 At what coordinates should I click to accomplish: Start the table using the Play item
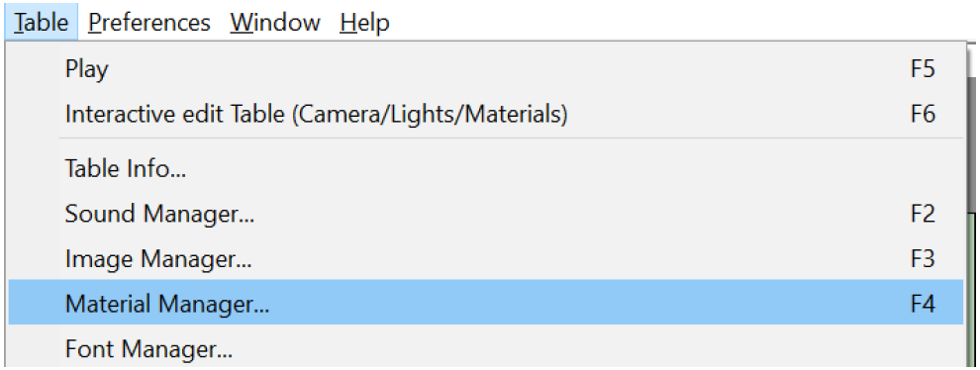point(486,68)
